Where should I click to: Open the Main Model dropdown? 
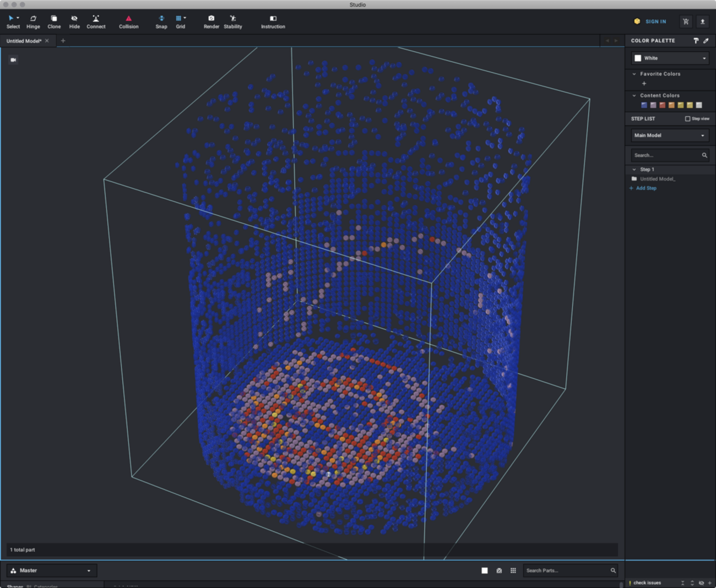669,135
